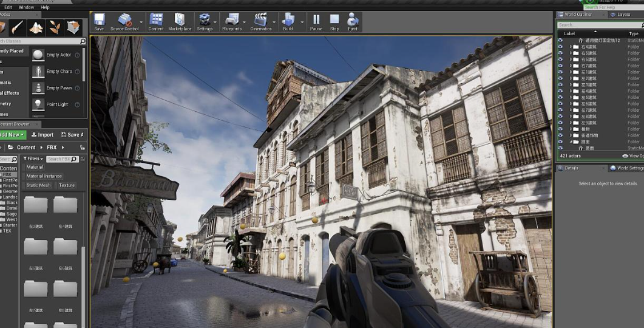Toggle visibility of 左1建筑 folder

[560, 72]
